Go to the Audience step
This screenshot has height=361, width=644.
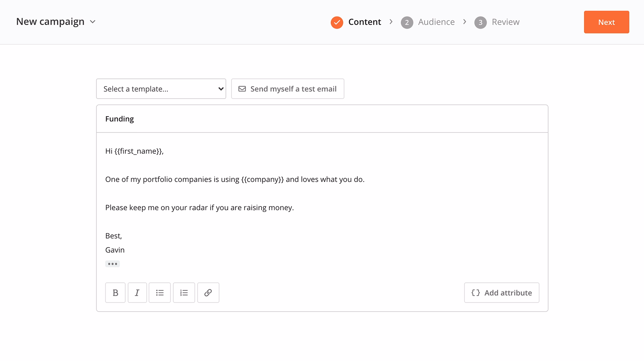point(436,22)
